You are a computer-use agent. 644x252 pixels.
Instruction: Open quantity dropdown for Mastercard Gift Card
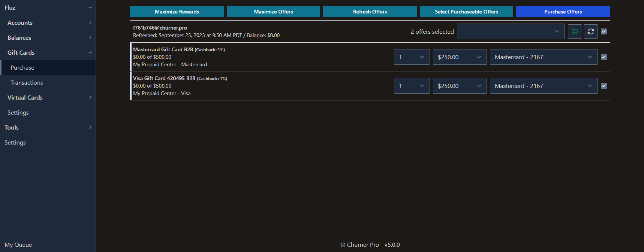(x=412, y=57)
